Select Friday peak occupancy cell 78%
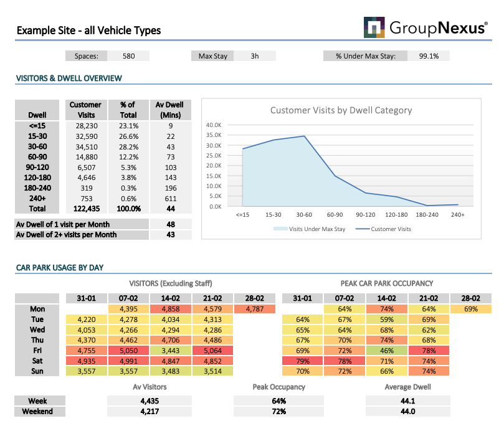504x431 pixels. 429,351
